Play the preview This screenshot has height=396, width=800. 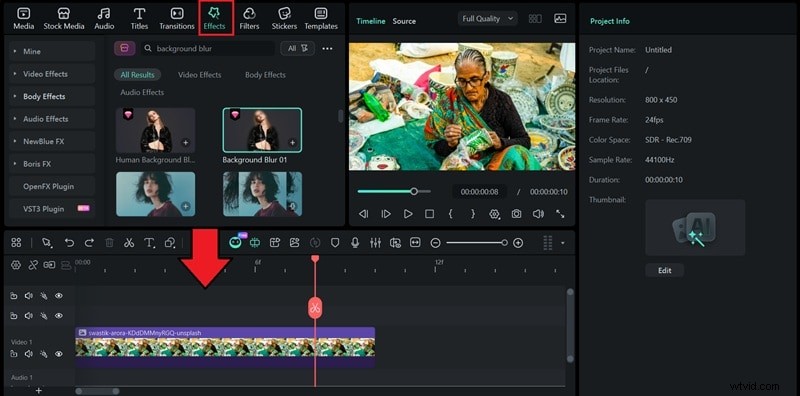(408, 214)
